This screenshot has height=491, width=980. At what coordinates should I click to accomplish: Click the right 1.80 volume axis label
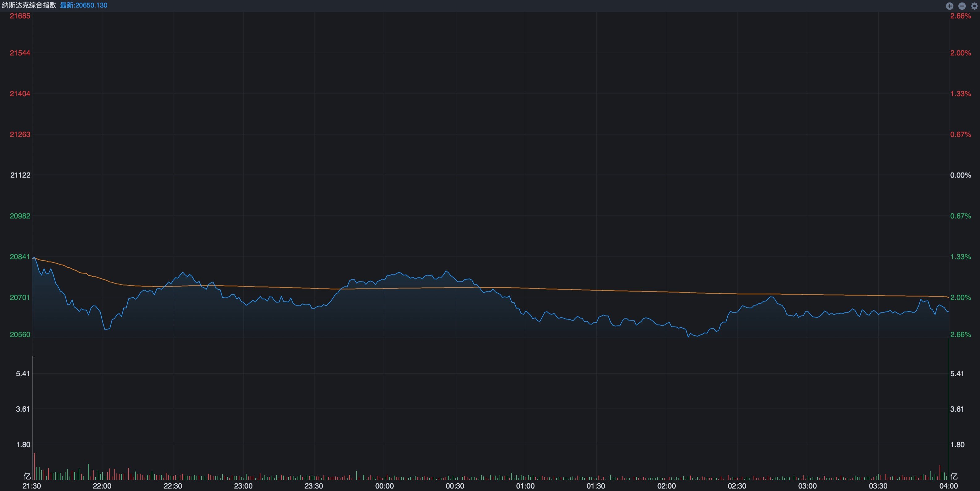pos(957,445)
